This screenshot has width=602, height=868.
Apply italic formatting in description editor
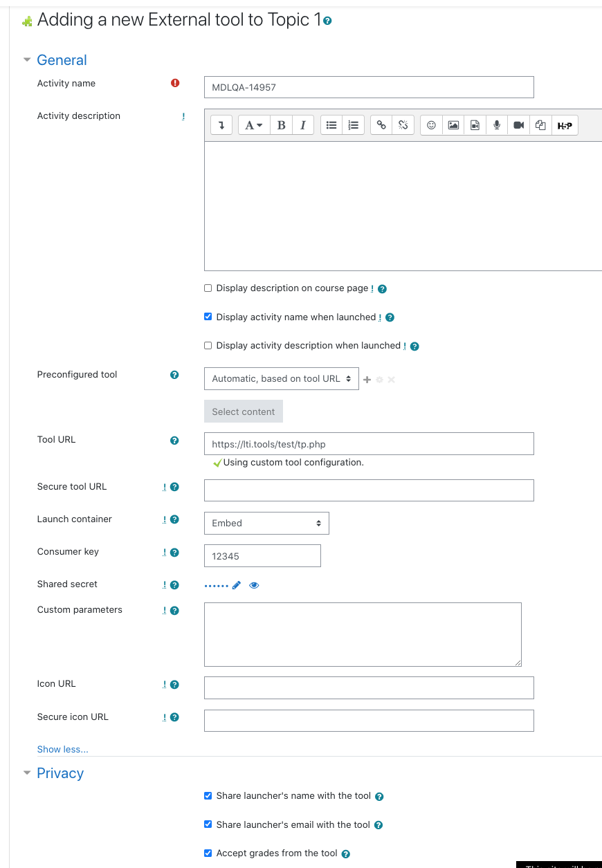pos(303,125)
